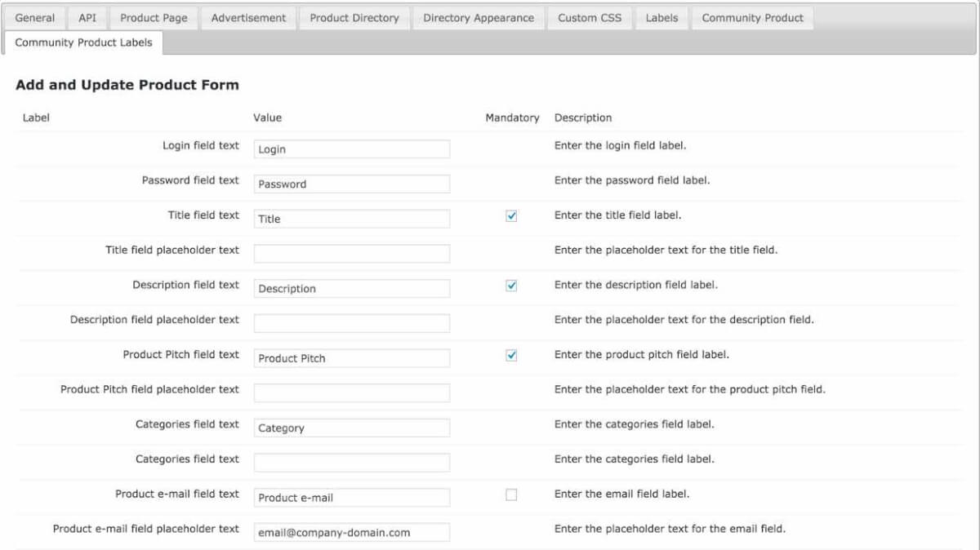Click the Category value input box
Image resolution: width=980 pixels, height=550 pixels.
click(x=351, y=428)
